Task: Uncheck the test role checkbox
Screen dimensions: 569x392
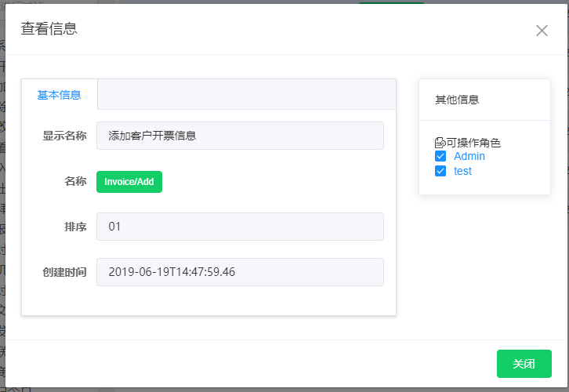Action: [x=440, y=171]
